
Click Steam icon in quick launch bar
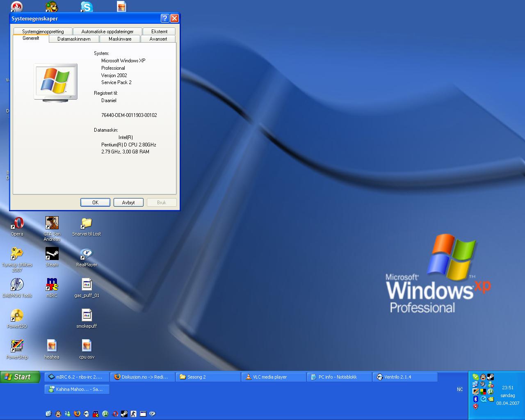[124, 414]
